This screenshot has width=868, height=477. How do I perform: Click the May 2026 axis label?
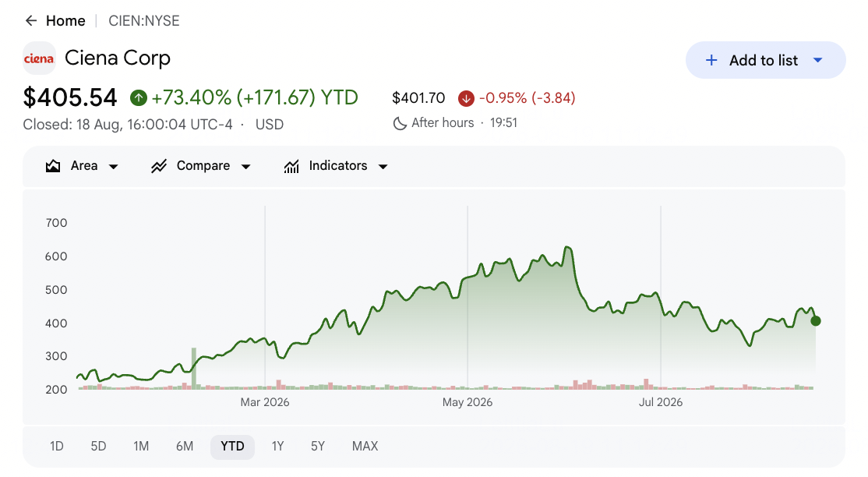point(468,402)
